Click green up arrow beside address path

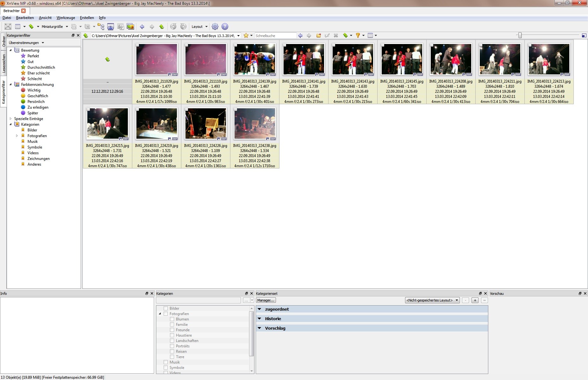(x=86, y=35)
